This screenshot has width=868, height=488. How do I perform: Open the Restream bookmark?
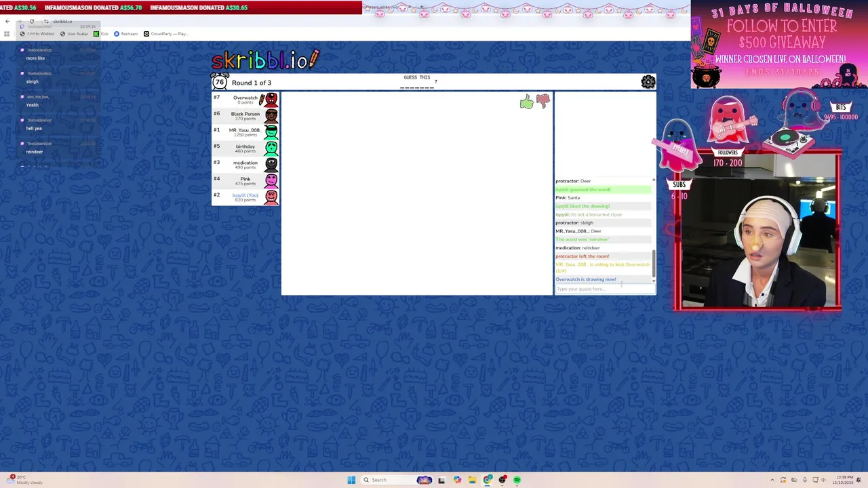126,34
